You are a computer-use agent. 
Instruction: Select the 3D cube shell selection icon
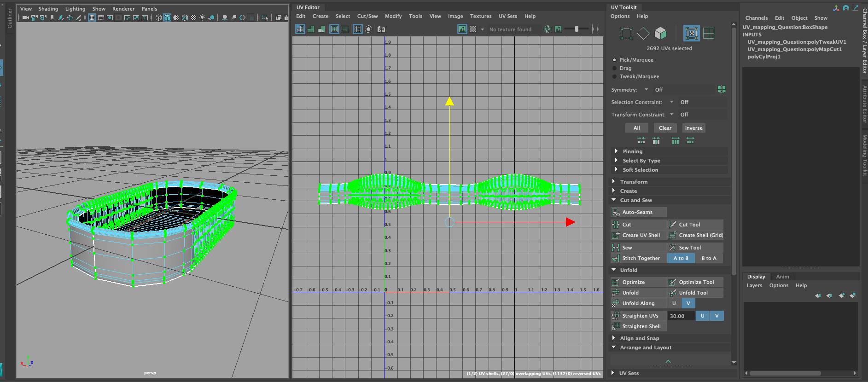click(660, 33)
